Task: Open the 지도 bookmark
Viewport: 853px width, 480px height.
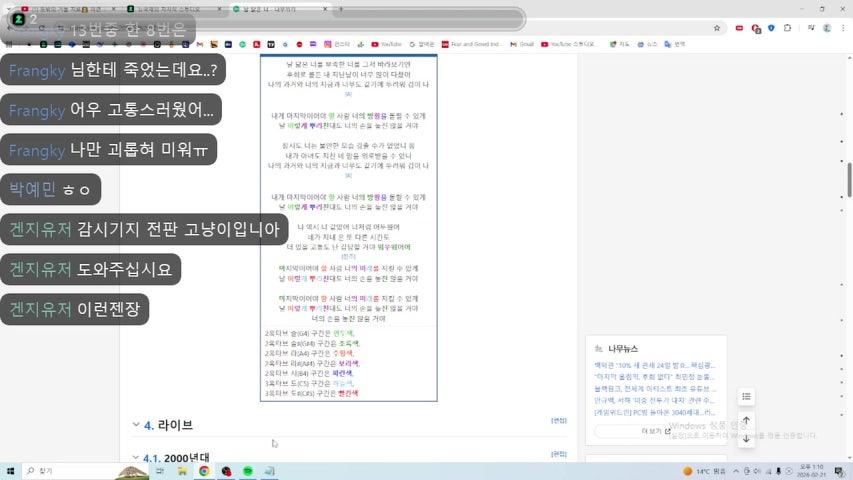Action: tap(619, 44)
